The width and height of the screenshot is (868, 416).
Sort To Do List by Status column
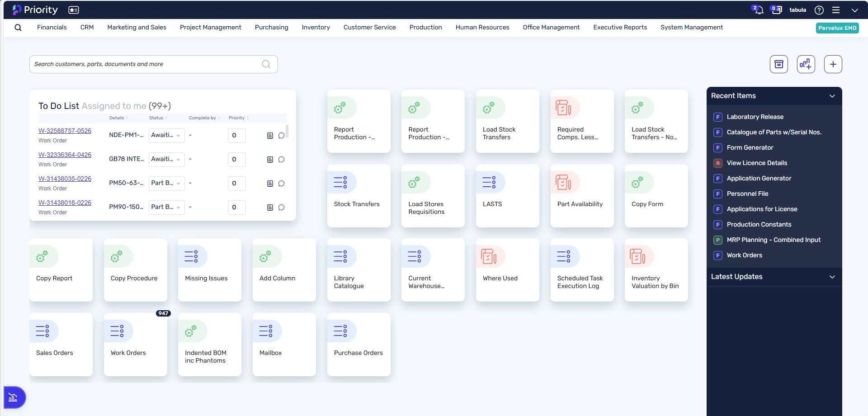click(x=159, y=118)
